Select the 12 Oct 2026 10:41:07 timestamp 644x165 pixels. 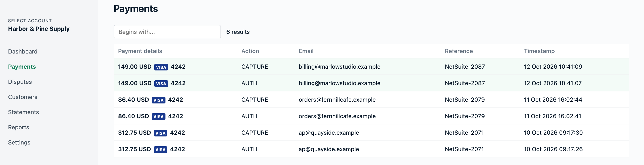(x=553, y=83)
